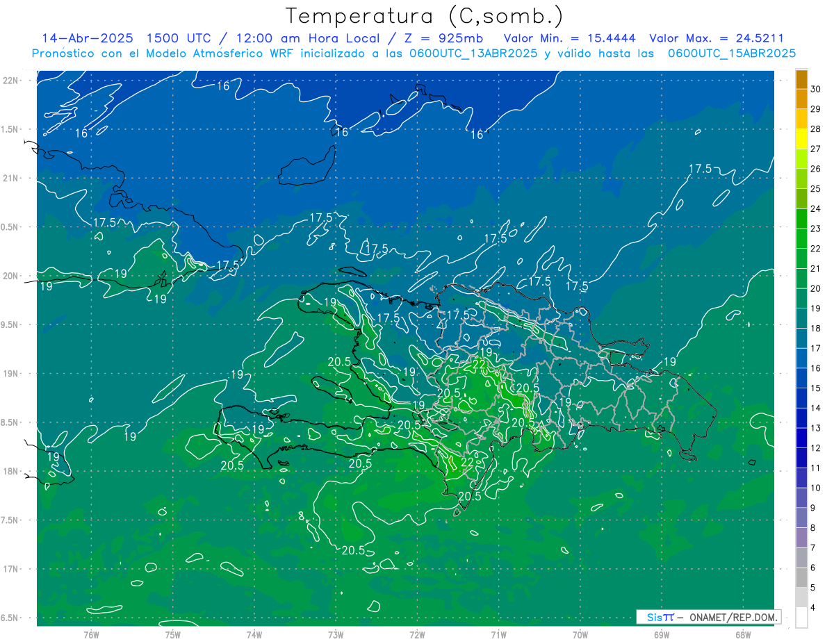Select the "Valor Min. = 15.4444" readout
834x644 pixels.
pos(571,38)
